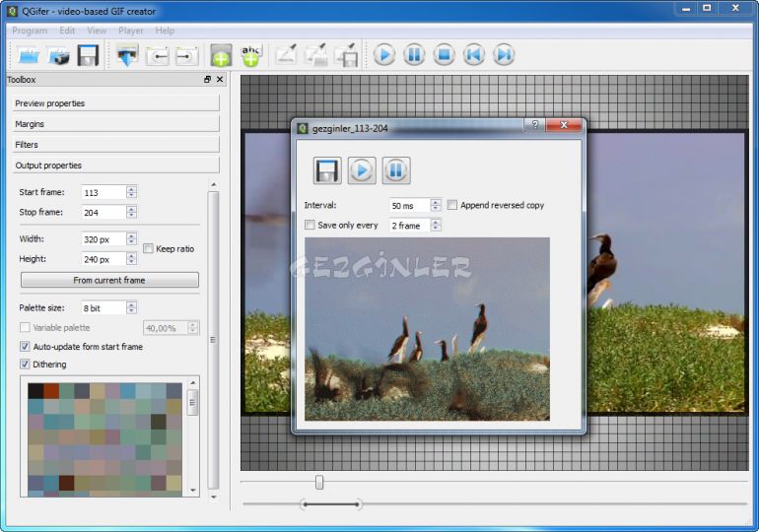The width and height of the screenshot is (759, 532).
Task: Save GIF in gezginler_113-204 dialog
Action: tap(327, 170)
